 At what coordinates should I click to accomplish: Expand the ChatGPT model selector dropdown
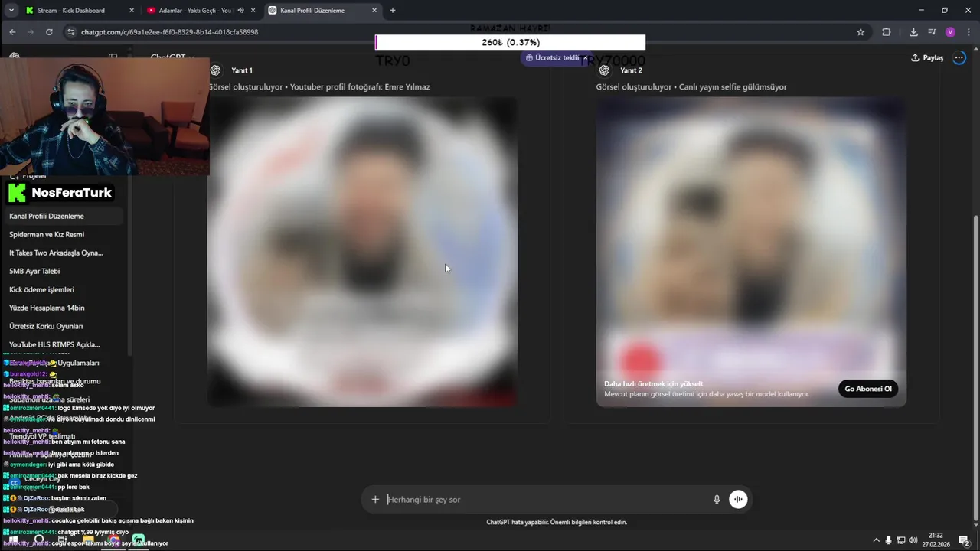click(172, 57)
